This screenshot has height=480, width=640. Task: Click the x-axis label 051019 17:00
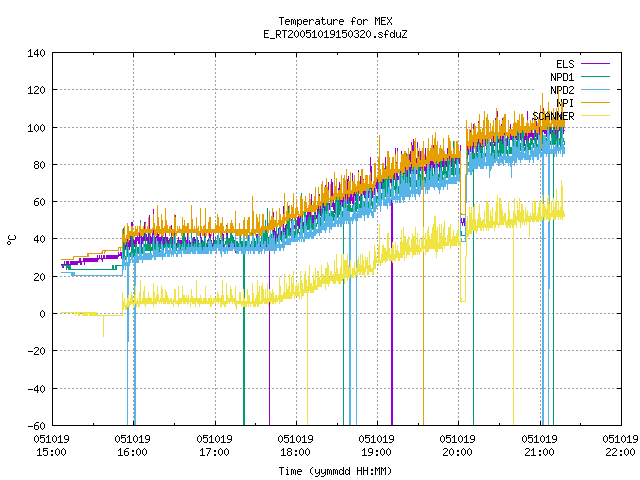point(214,446)
